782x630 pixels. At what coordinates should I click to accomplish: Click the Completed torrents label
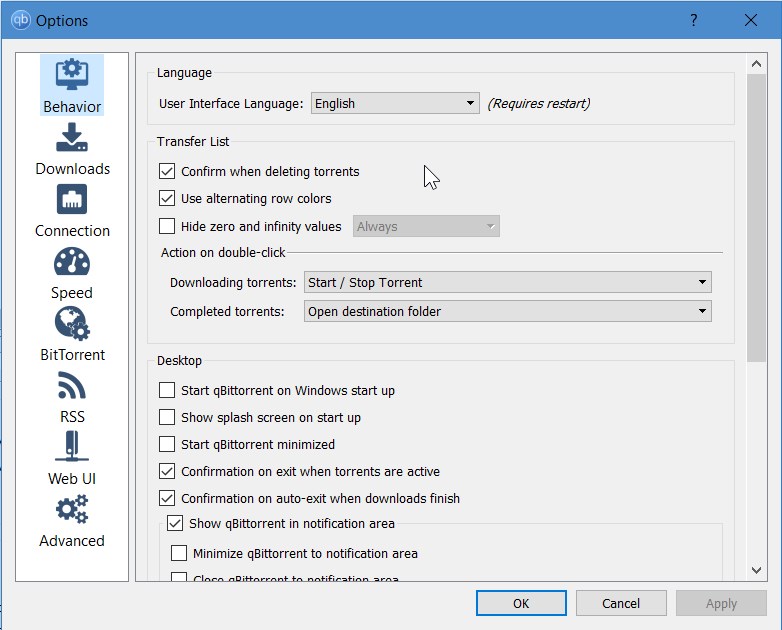(x=227, y=311)
